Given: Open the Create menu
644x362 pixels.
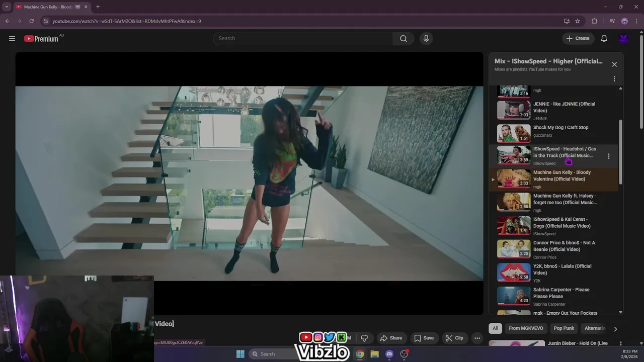Looking at the screenshot, I should 578,38.
